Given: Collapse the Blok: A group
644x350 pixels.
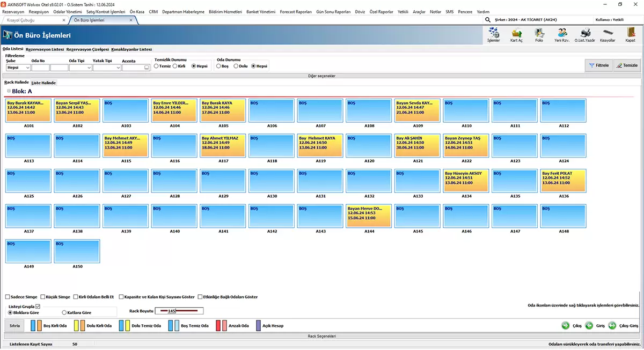Looking at the screenshot, I should (9, 91).
